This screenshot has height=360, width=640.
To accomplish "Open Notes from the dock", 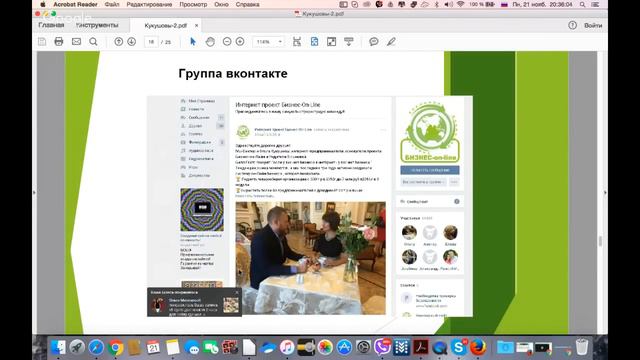I will coord(172,347).
